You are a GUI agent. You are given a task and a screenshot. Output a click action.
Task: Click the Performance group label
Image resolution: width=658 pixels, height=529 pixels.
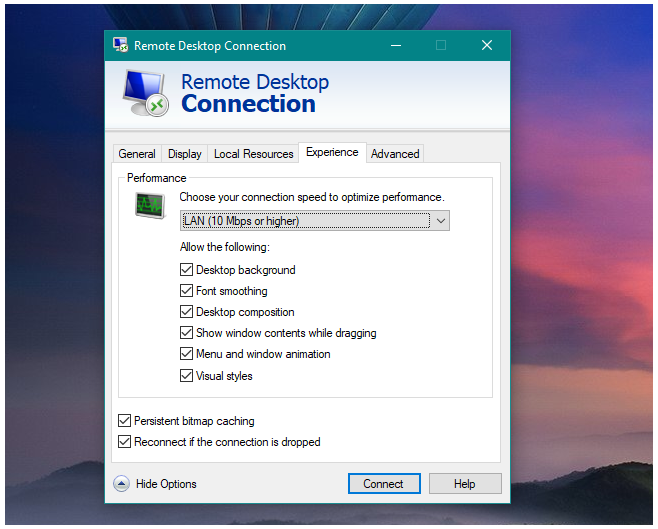tap(157, 178)
